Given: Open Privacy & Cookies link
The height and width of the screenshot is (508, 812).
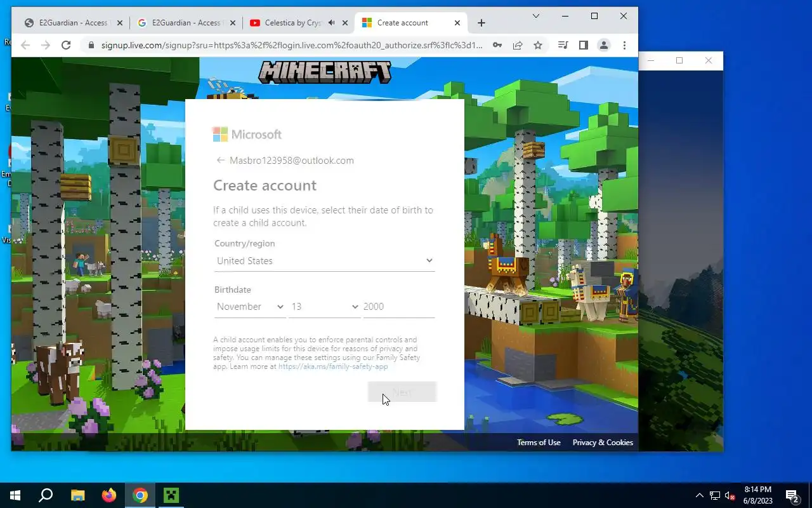Looking at the screenshot, I should click(603, 443).
